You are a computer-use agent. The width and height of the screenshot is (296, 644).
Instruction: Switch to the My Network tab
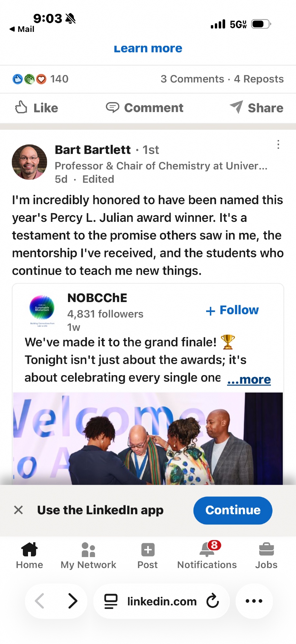click(x=88, y=555)
